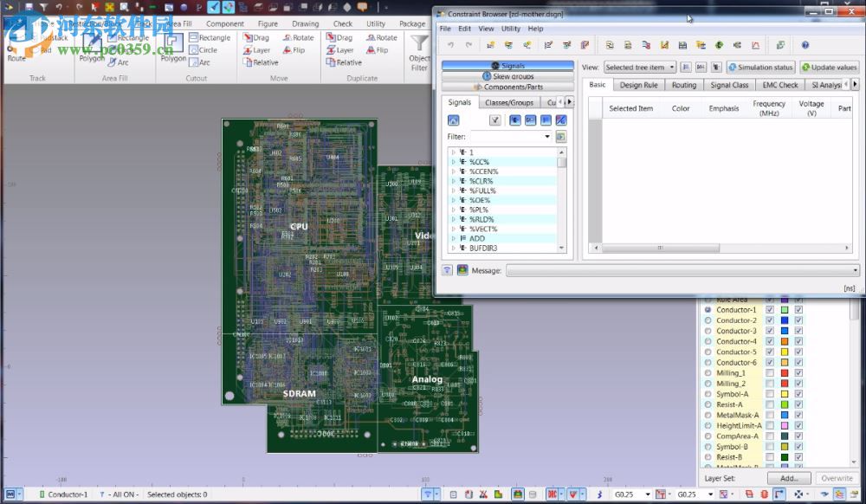
Task: Click the Update values button
Action: click(x=829, y=68)
